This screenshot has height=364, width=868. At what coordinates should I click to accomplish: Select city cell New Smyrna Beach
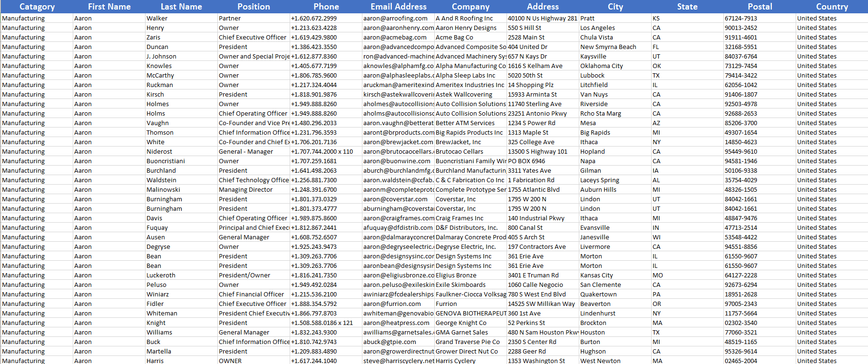[615, 47]
